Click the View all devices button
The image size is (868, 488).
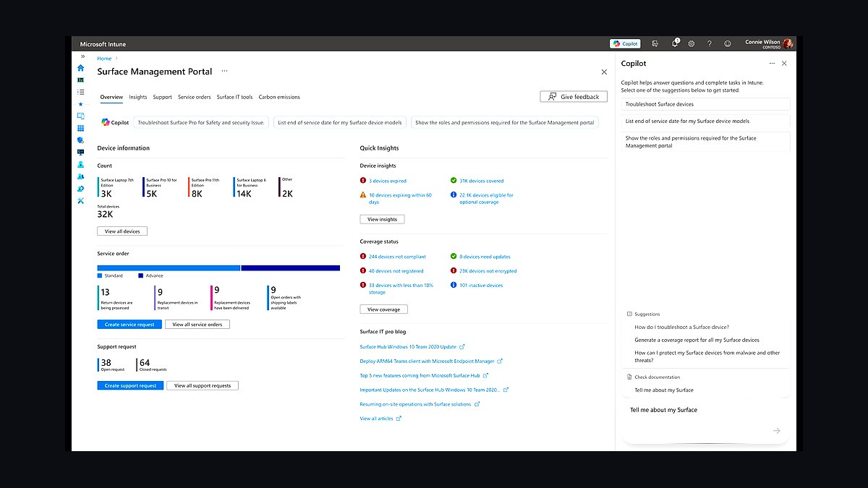click(x=122, y=231)
